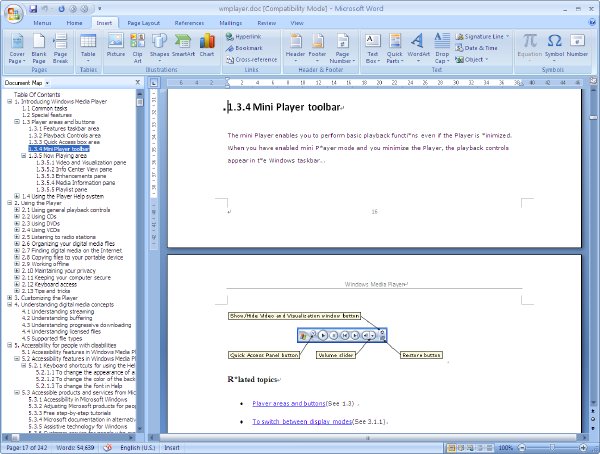Open the Header gallery

[x=295, y=49]
